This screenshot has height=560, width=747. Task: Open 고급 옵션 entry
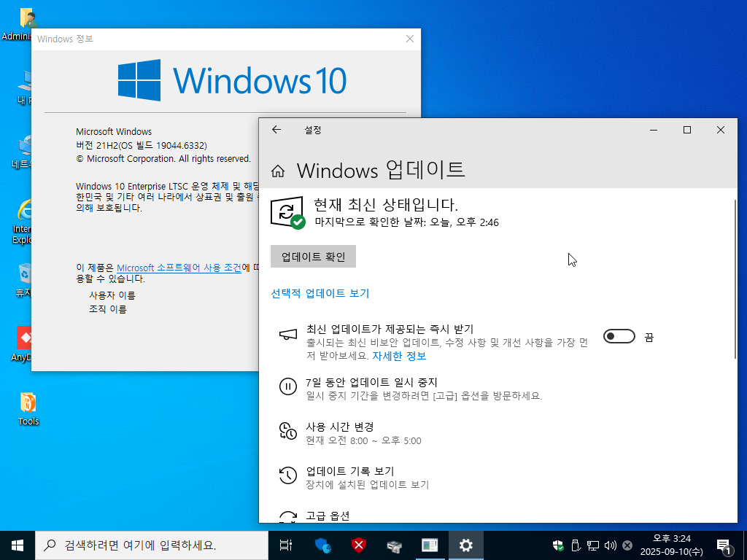(328, 516)
